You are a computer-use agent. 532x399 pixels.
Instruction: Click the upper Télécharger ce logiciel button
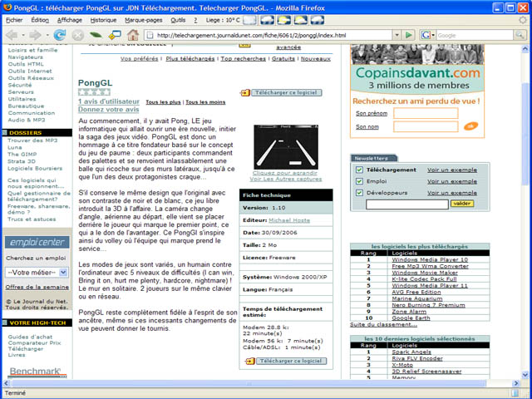(x=286, y=92)
